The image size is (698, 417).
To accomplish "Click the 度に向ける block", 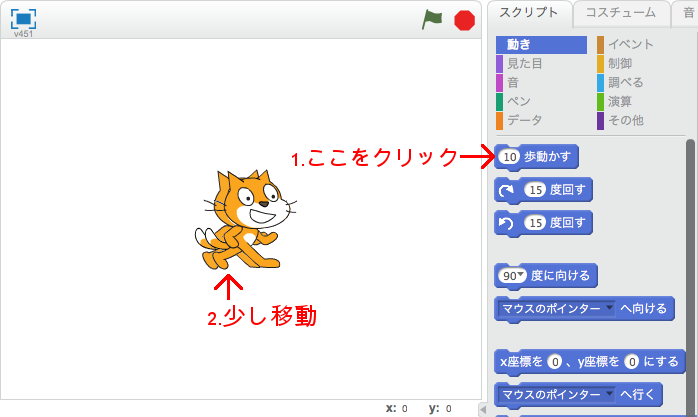I will [546, 276].
